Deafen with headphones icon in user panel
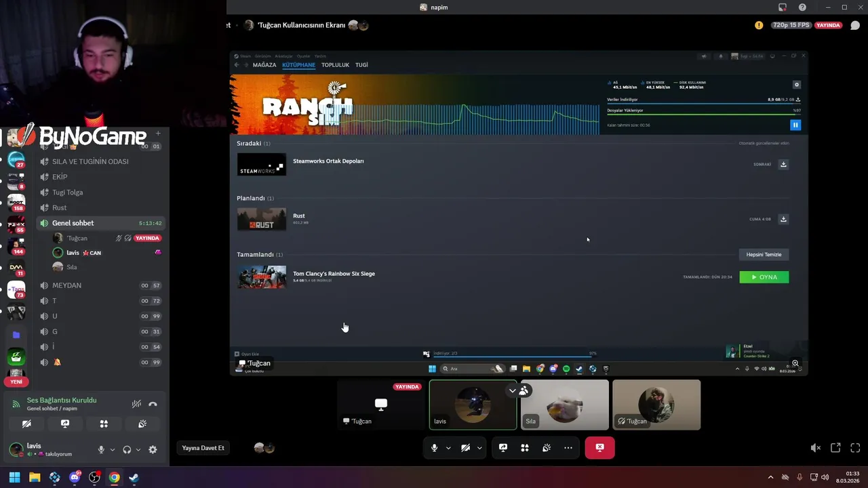 [127, 449]
